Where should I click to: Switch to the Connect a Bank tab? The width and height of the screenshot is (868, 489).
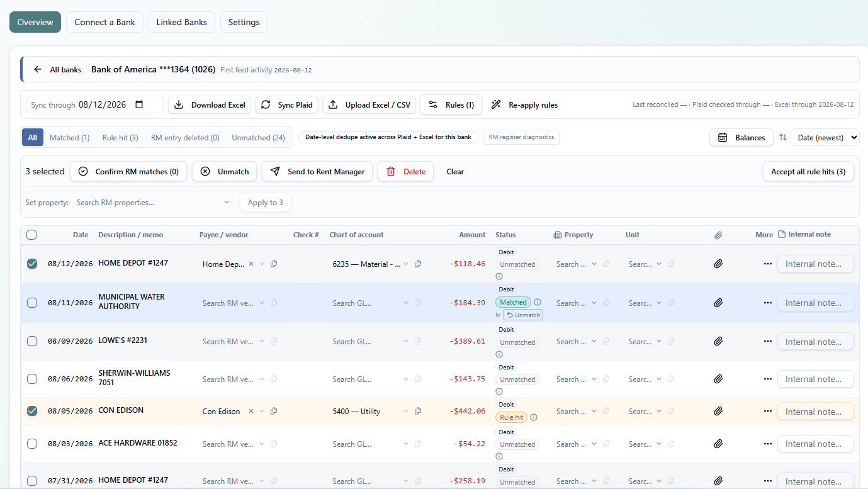click(x=104, y=22)
